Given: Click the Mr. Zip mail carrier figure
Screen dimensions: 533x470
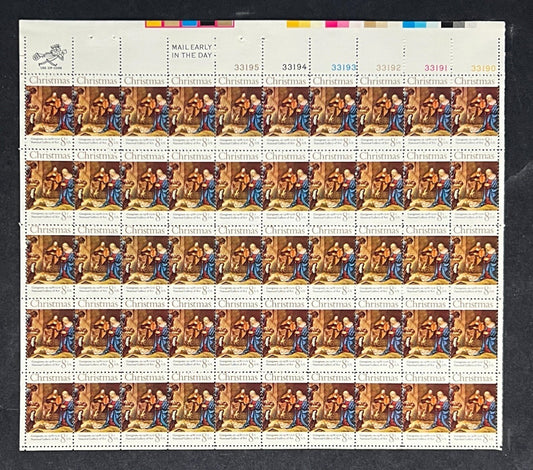Looking at the screenshot, I should coord(50,56).
